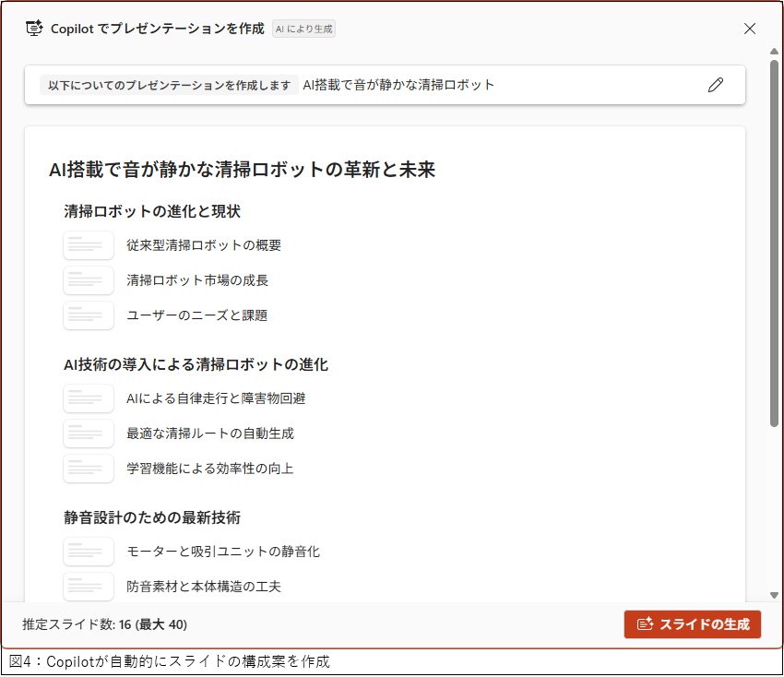Viewport: 784px width, 677px height.
Task: Click the prompt text field AI搭載で音が静かな清掃ロボット
Action: [398, 85]
